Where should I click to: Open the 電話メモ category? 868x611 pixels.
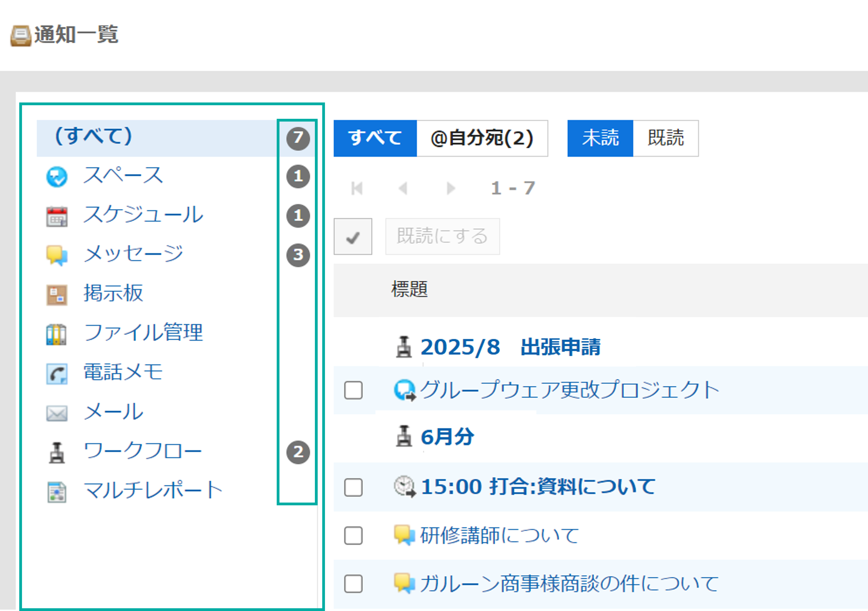(x=123, y=372)
